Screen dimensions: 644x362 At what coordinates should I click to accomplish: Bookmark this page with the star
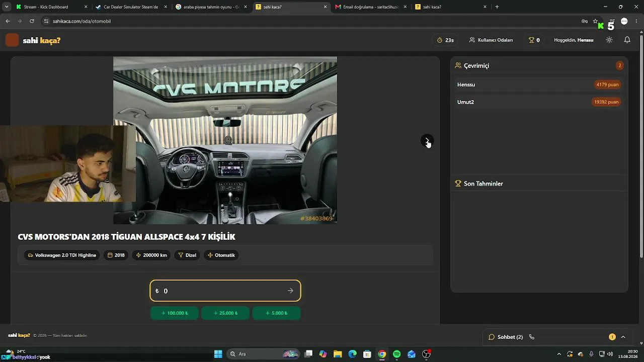coord(595,21)
